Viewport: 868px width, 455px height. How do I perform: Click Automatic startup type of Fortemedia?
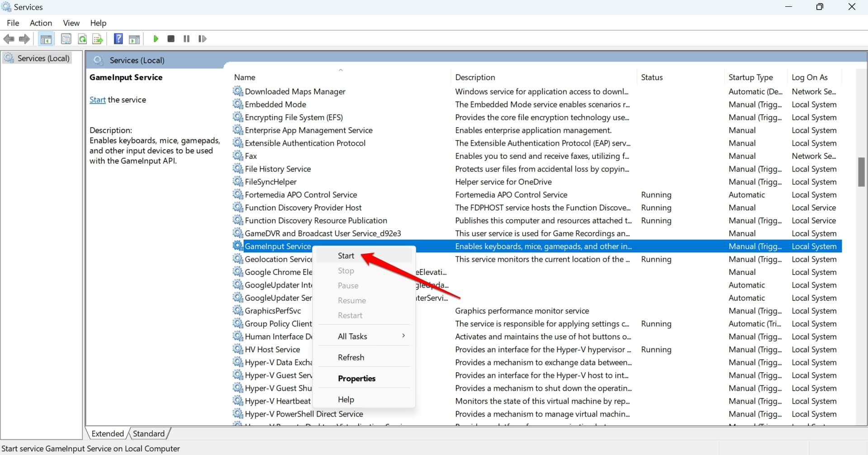tap(747, 194)
